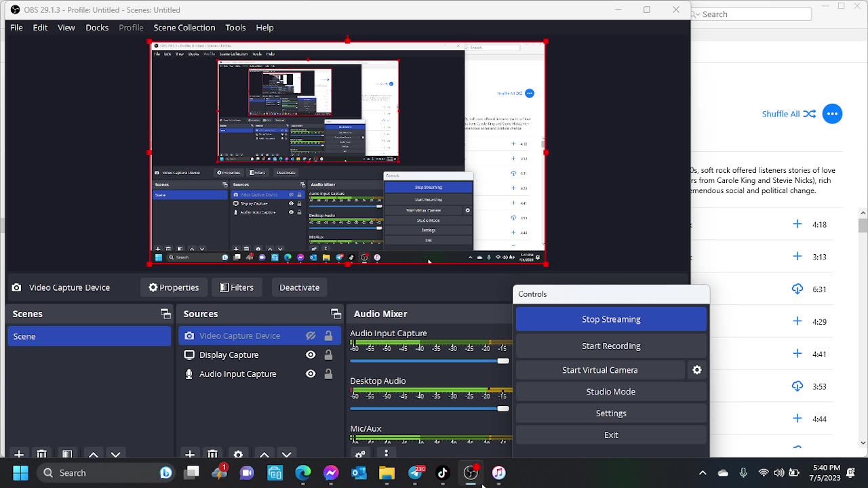Screen dimensions: 868x488
Task: Add the 4:44 track with its plus icon
Action: pyautogui.click(x=797, y=419)
